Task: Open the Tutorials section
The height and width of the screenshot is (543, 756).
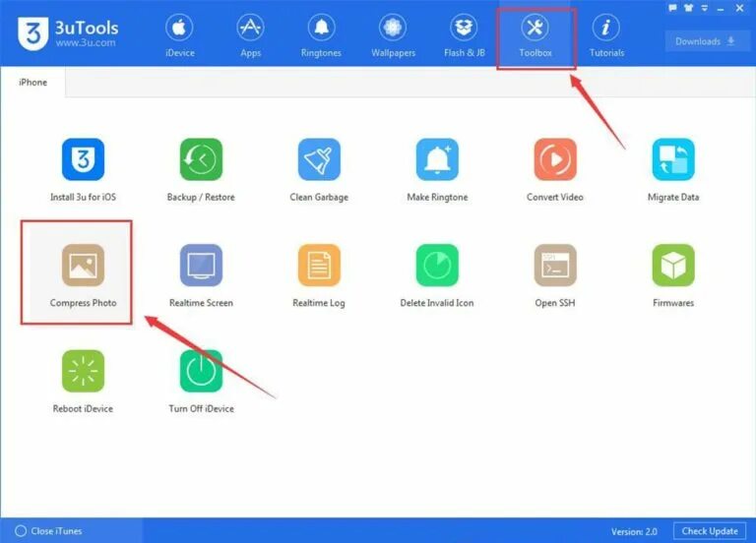Action: pos(606,35)
